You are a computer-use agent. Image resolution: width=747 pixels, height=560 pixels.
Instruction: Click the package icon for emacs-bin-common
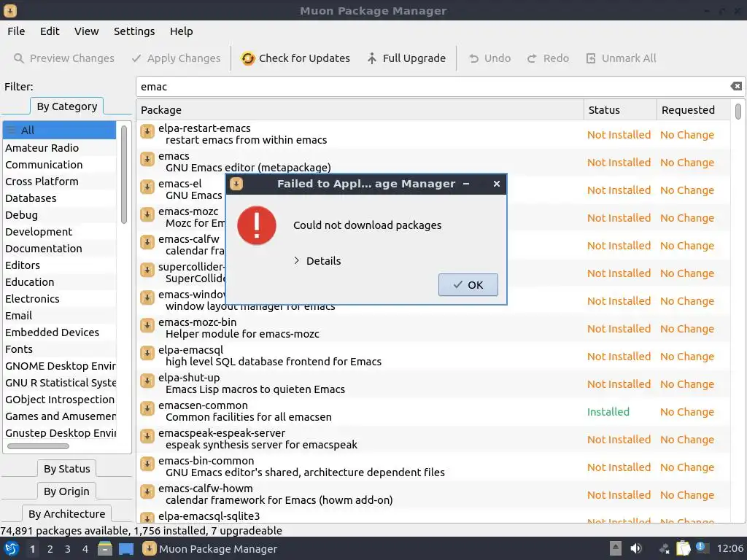[147, 463]
